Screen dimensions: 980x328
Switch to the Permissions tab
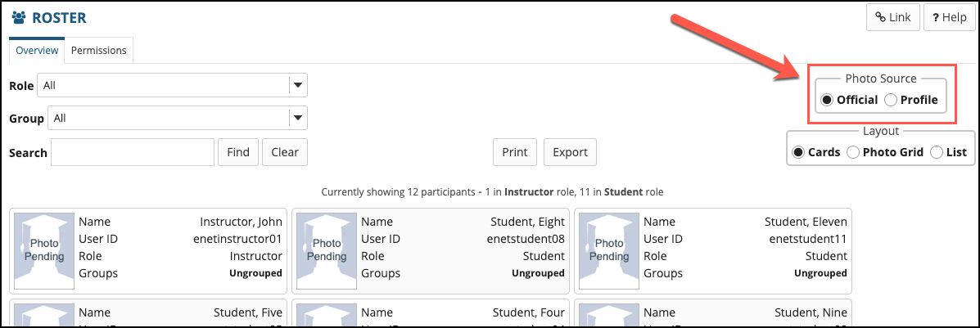pyautogui.click(x=98, y=50)
